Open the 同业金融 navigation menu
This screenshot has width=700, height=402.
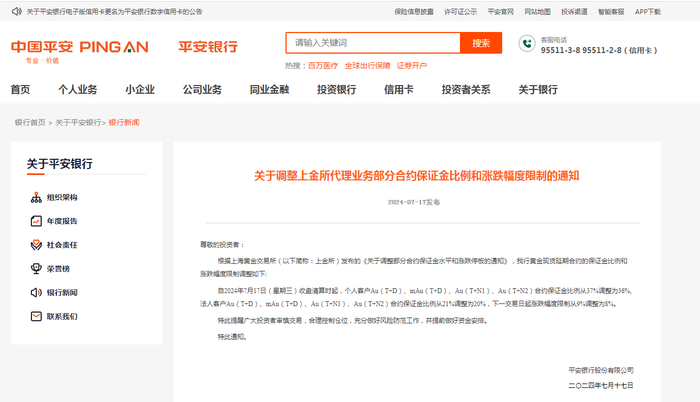point(269,90)
